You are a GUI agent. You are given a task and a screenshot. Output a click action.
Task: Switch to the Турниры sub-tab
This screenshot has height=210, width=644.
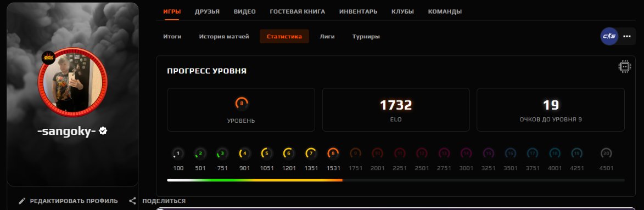[366, 37]
